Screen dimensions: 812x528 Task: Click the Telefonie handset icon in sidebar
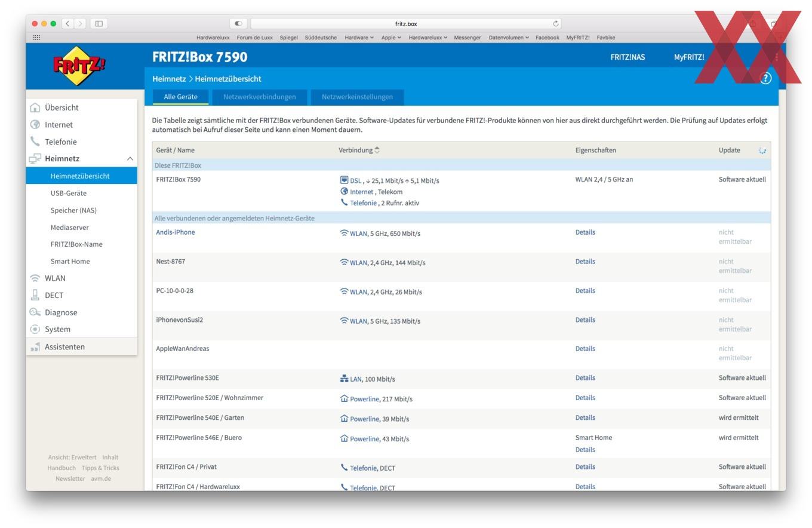(35, 142)
